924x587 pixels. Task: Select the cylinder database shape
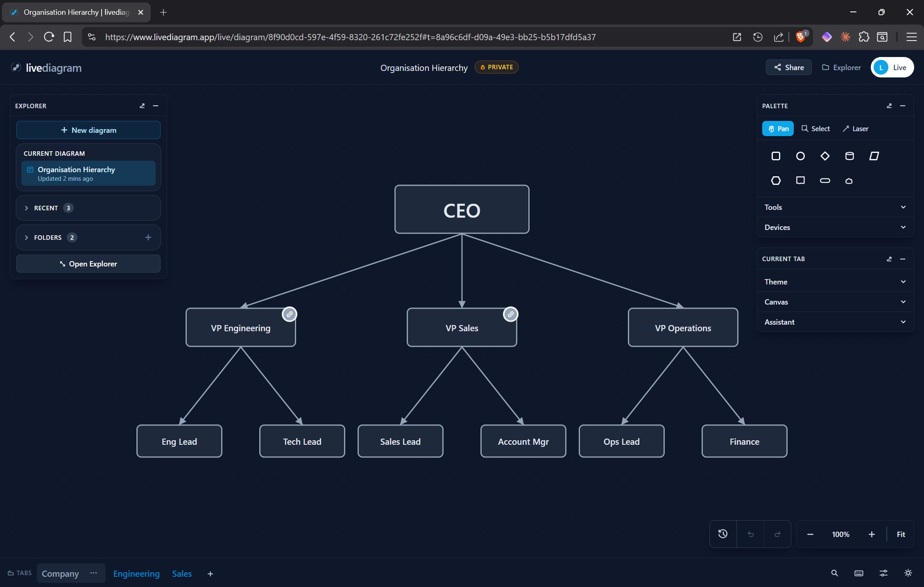[849, 156]
